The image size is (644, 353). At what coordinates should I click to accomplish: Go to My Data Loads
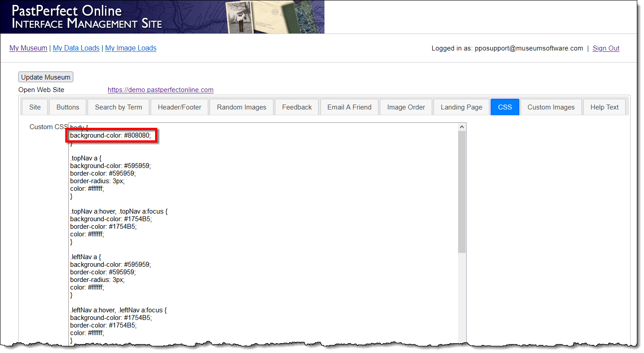76,48
